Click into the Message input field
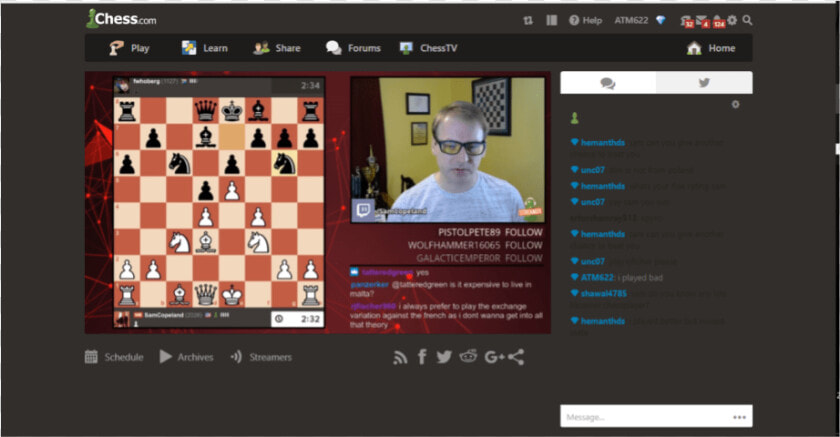 tap(656, 416)
